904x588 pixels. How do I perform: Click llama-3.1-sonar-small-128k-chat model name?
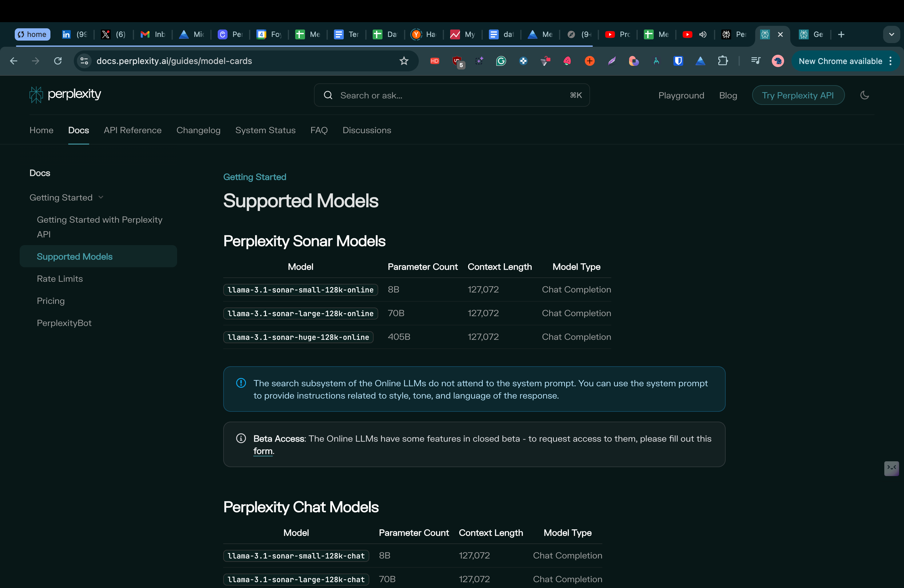tap(296, 556)
